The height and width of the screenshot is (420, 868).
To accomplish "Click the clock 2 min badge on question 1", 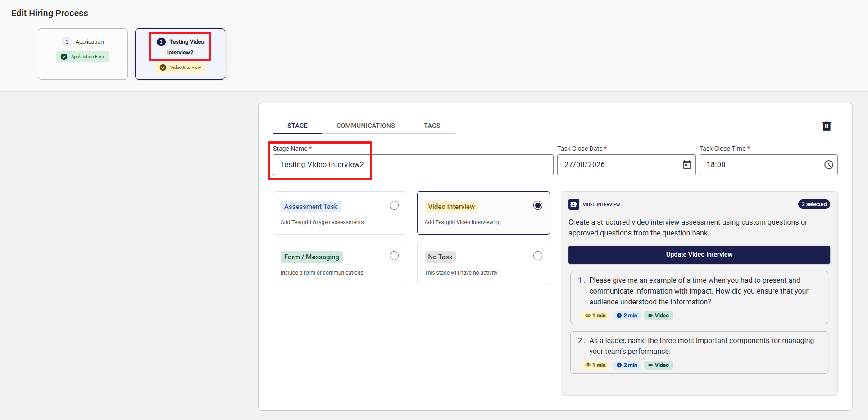I will tap(627, 316).
